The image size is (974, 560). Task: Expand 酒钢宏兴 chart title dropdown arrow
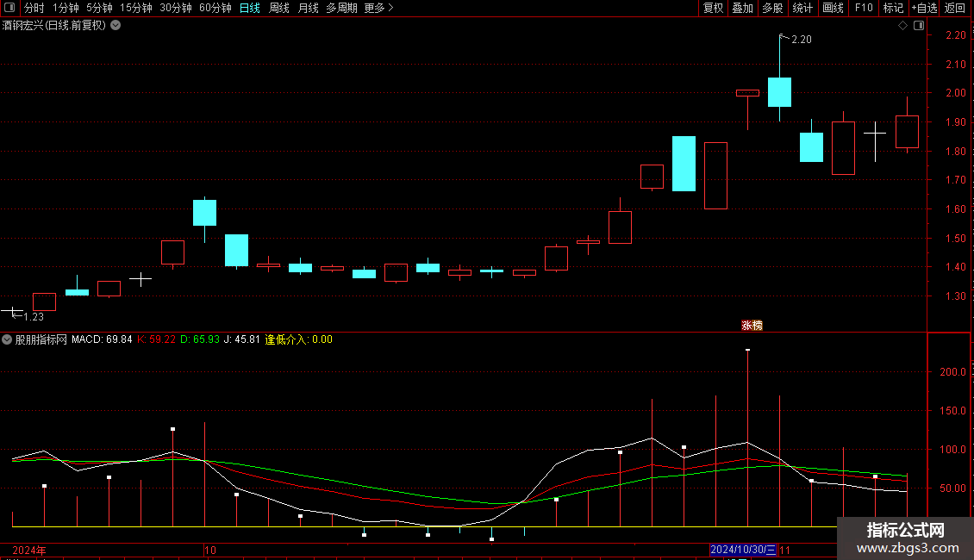pos(116,26)
